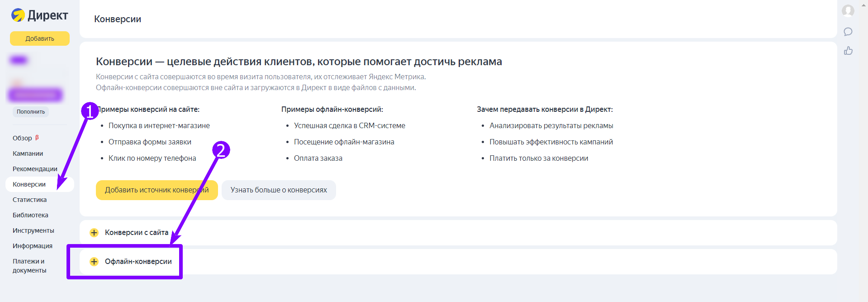Image resolution: width=868 pixels, height=302 pixels.
Task: Open the Кампании menu item
Action: [x=28, y=153]
